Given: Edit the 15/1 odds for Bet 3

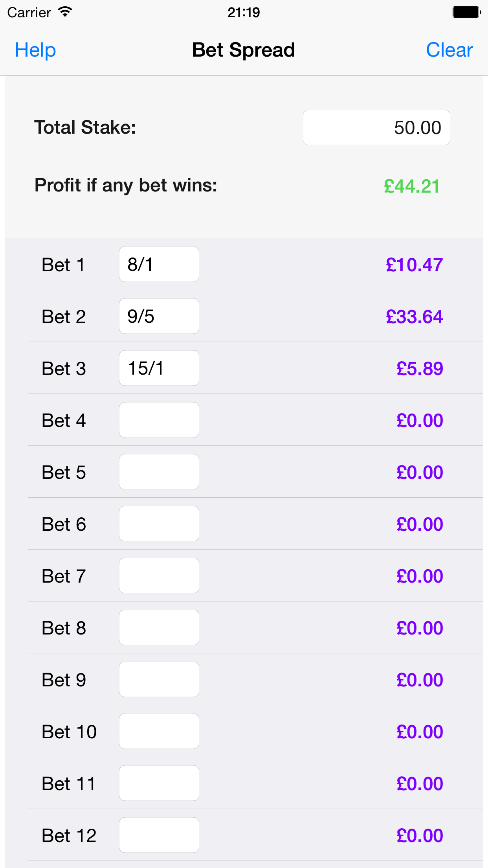Looking at the screenshot, I should (159, 368).
